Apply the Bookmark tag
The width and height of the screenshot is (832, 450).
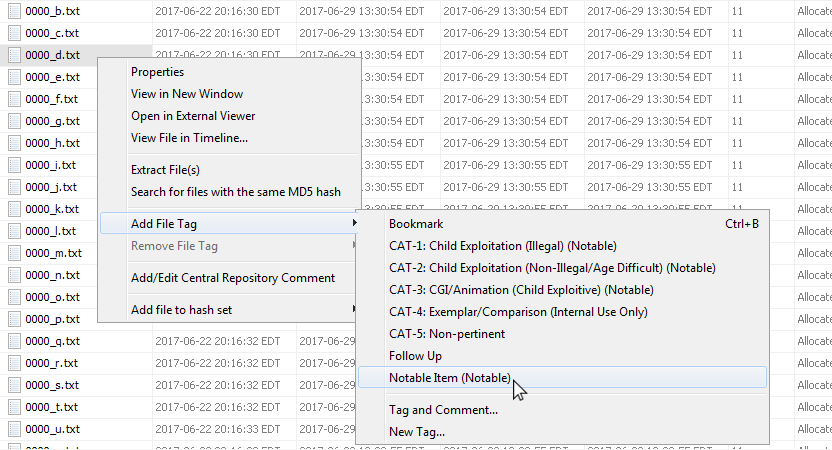click(x=416, y=224)
